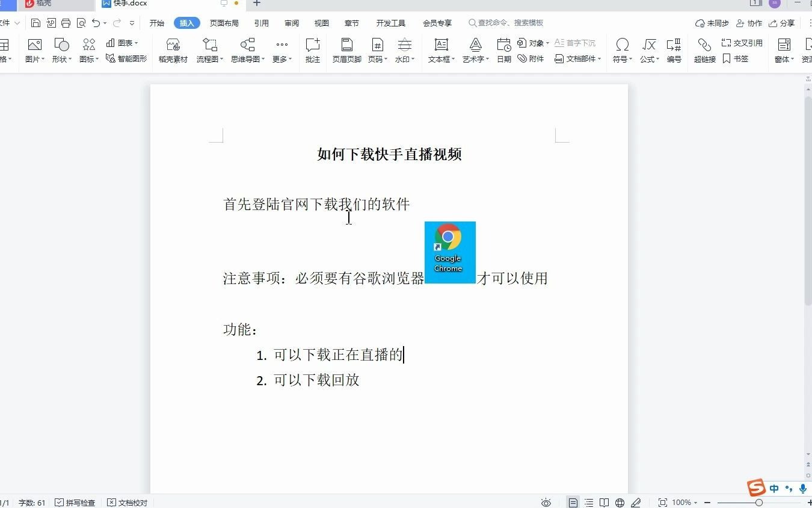Toggle 拼写检查 spell check in status bar
Viewport: 812px width, 508px height.
pyautogui.click(x=75, y=503)
